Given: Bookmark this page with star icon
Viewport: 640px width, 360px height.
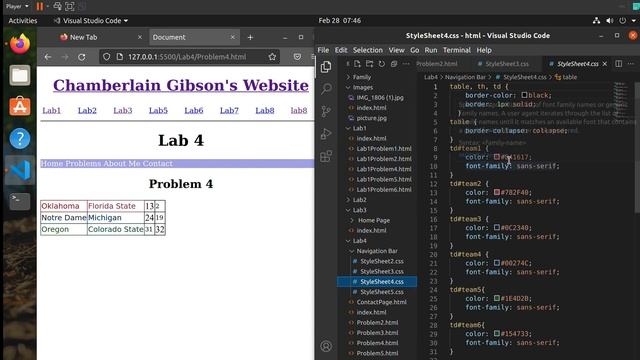Looking at the screenshot, I should pyautogui.click(x=272, y=57).
